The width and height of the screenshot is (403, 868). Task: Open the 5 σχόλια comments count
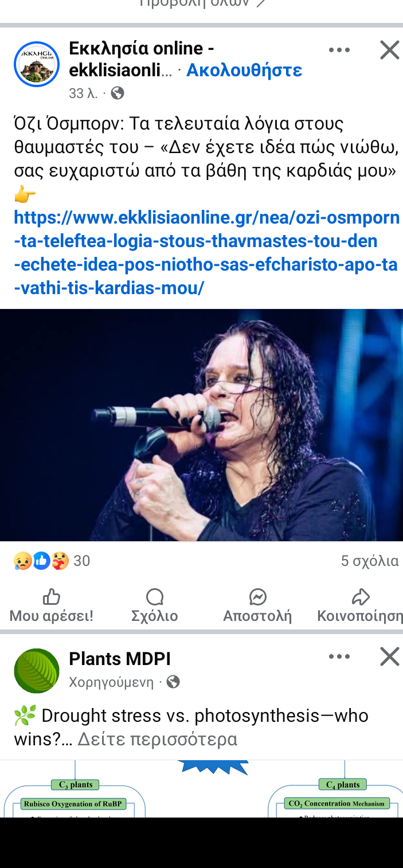tap(370, 561)
